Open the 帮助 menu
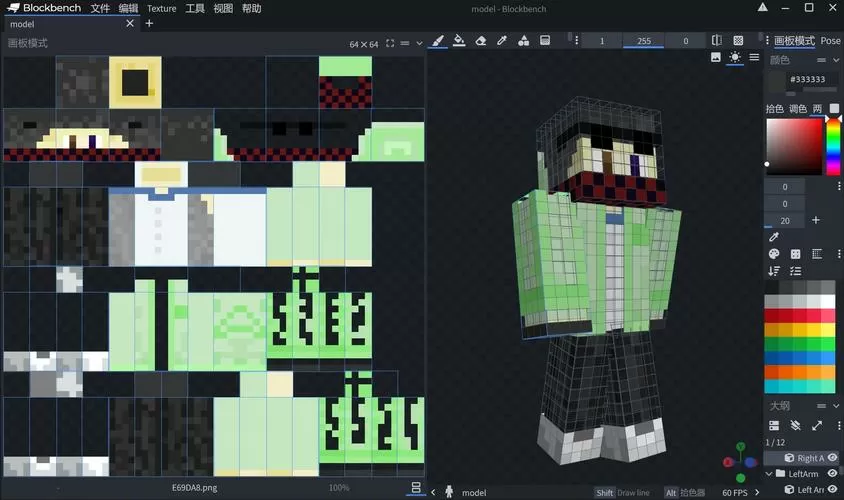This screenshot has width=844, height=500. click(x=251, y=8)
